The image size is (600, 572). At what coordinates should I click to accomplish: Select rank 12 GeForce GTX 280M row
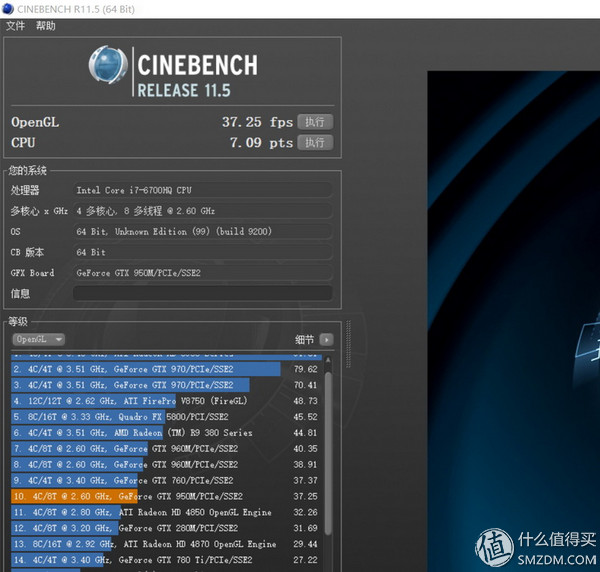[x=167, y=528]
